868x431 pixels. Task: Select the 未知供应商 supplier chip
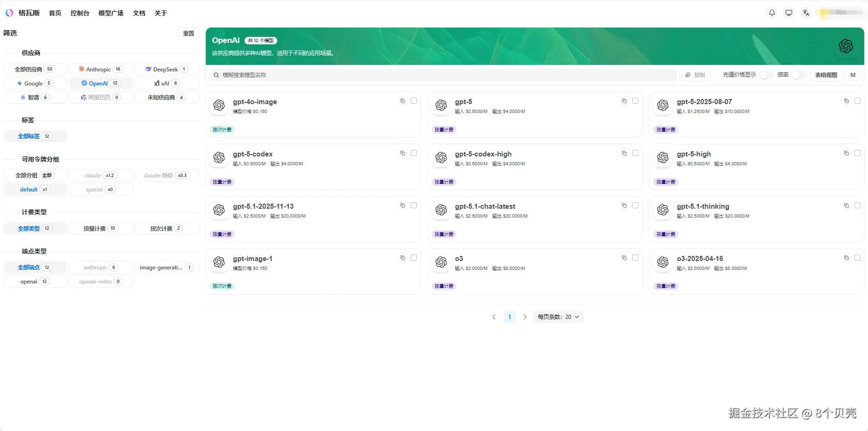point(167,97)
